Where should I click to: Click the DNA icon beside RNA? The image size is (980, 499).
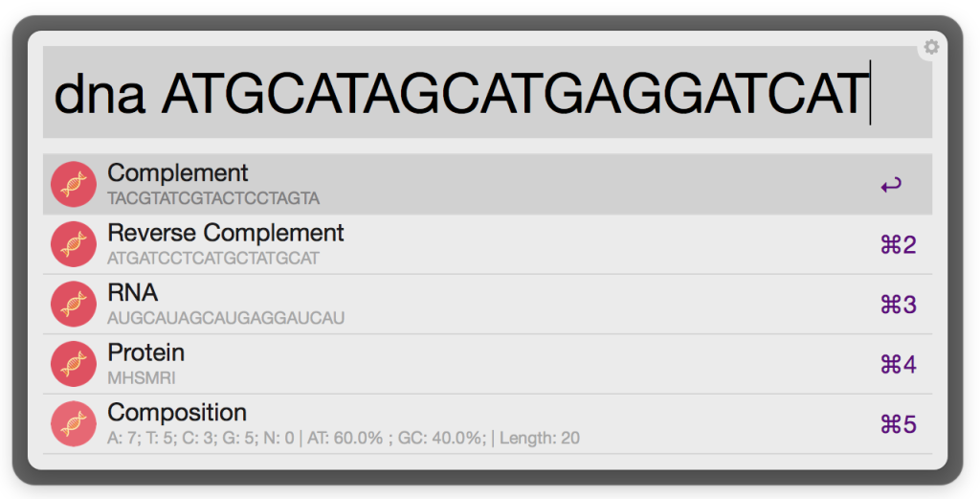[74, 305]
